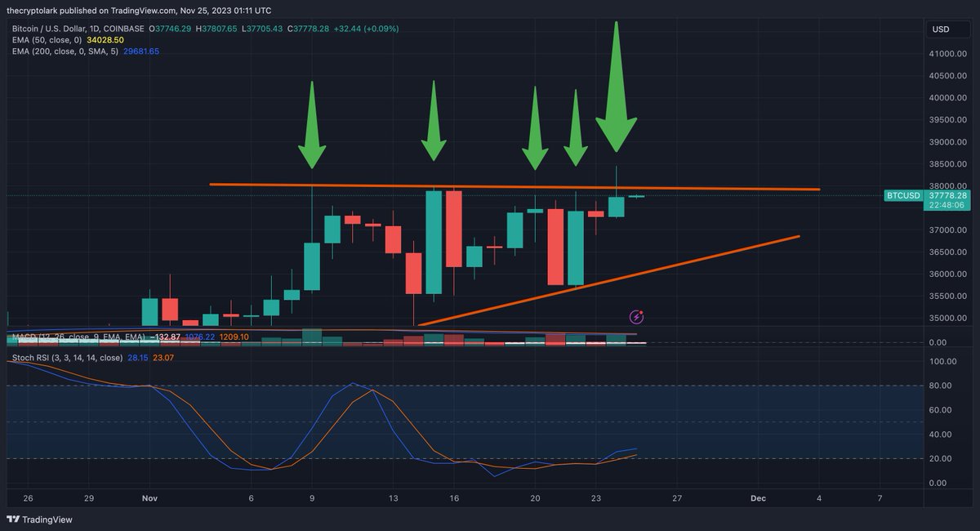Click the MACD value 1076.22
The height and width of the screenshot is (531, 980).
coord(199,337)
